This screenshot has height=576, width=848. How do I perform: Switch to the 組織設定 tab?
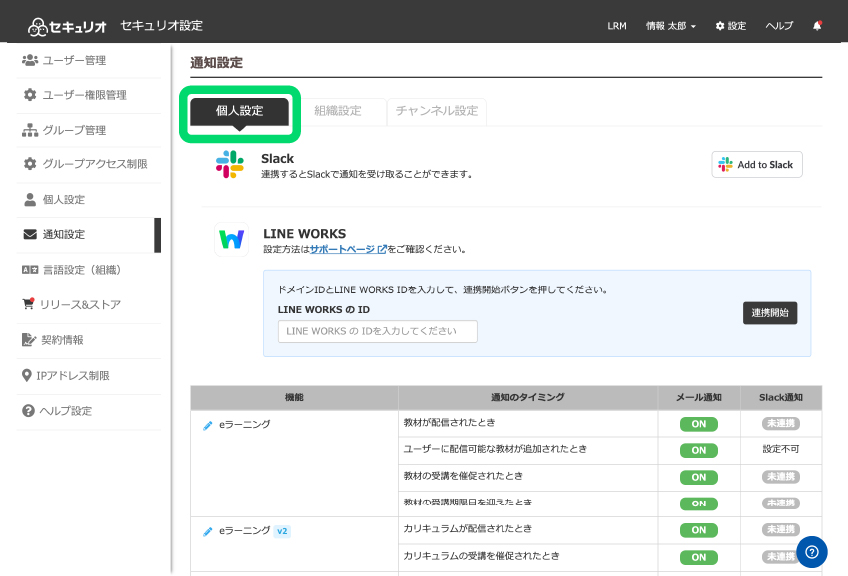coord(337,111)
